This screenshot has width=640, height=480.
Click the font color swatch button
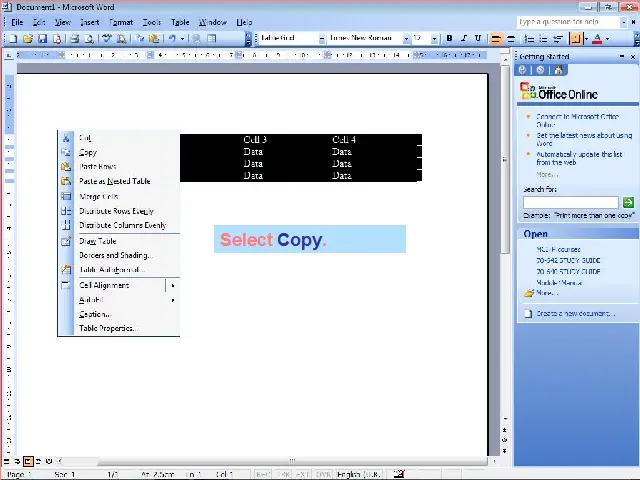point(597,39)
